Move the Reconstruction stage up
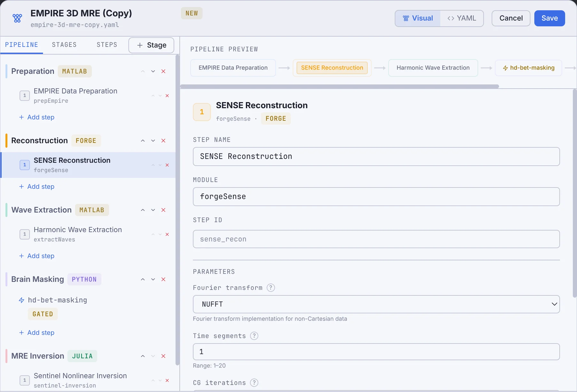 click(x=143, y=141)
